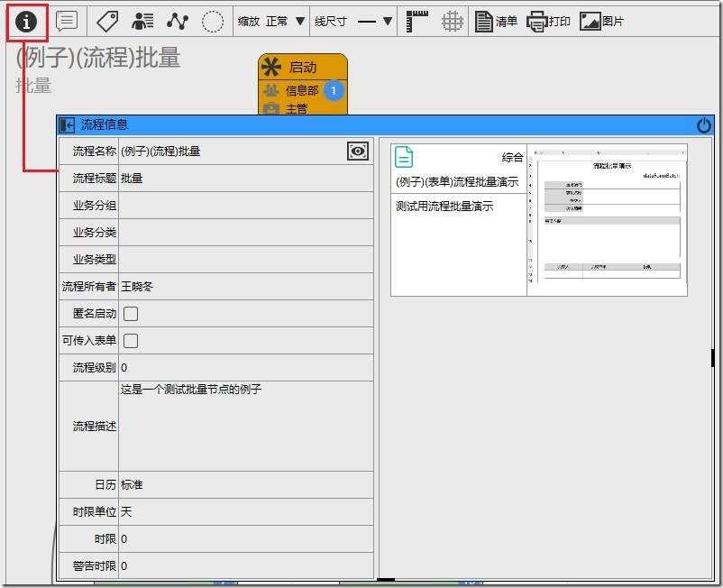Edit the 时限 value field
This screenshot has width=723, height=588.
coord(246,539)
